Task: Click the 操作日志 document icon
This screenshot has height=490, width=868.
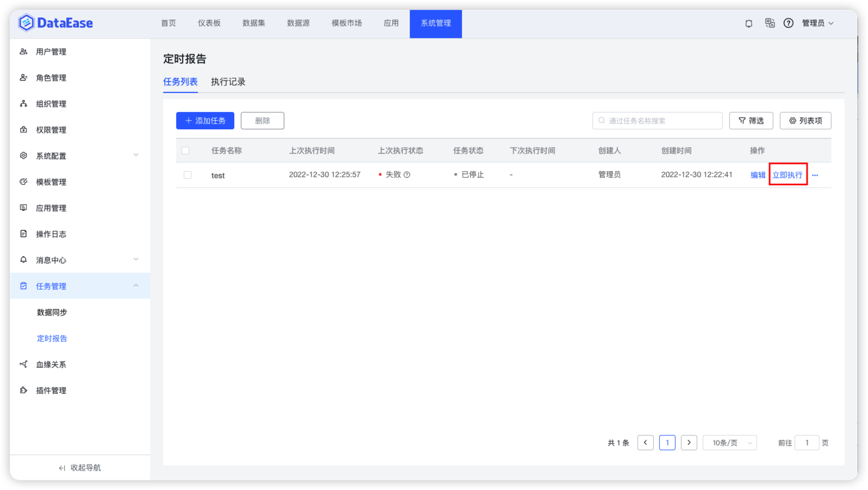Action: pyautogui.click(x=23, y=234)
